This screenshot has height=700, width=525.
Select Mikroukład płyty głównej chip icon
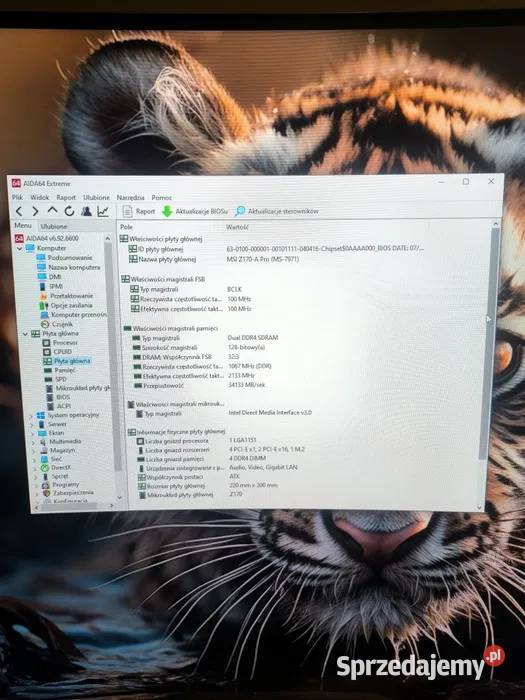50,388
